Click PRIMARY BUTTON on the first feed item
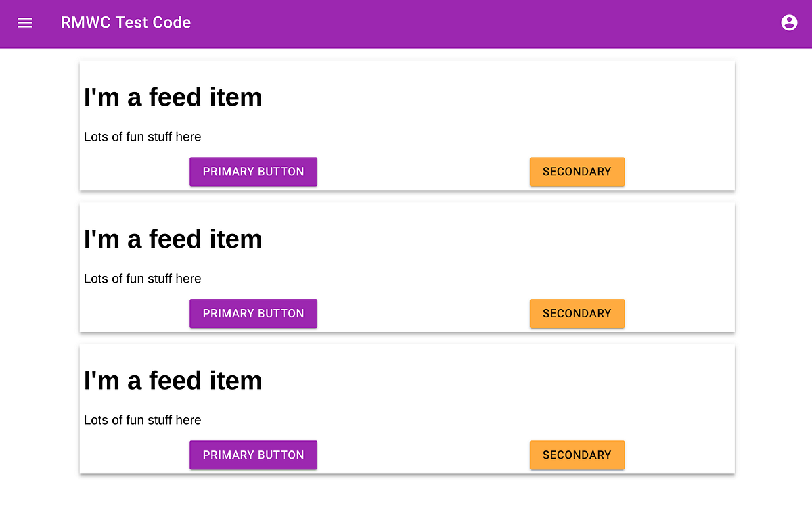 pyautogui.click(x=253, y=171)
